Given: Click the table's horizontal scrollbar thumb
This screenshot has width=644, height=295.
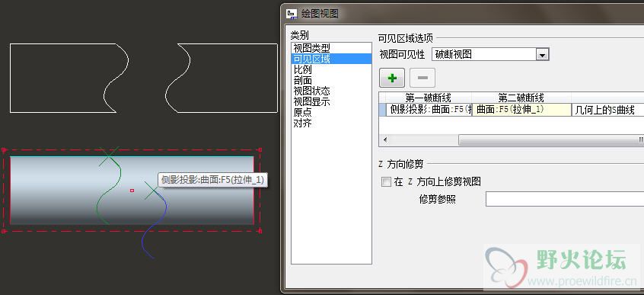Looking at the screenshot, I should click(x=551, y=140).
